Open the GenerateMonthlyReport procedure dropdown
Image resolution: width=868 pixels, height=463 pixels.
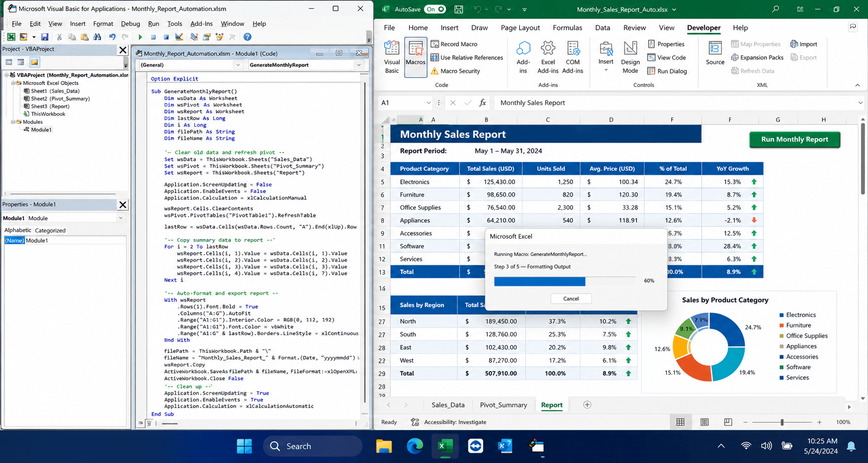pyautogui.click(x=358, y=65)
